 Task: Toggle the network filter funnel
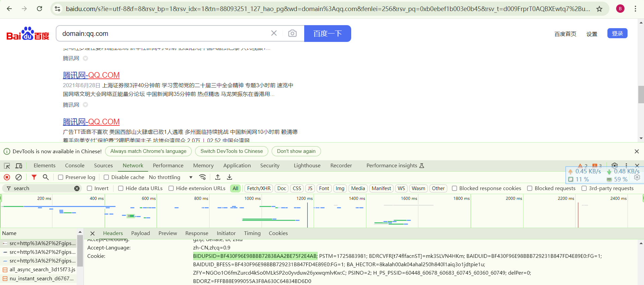34,177
